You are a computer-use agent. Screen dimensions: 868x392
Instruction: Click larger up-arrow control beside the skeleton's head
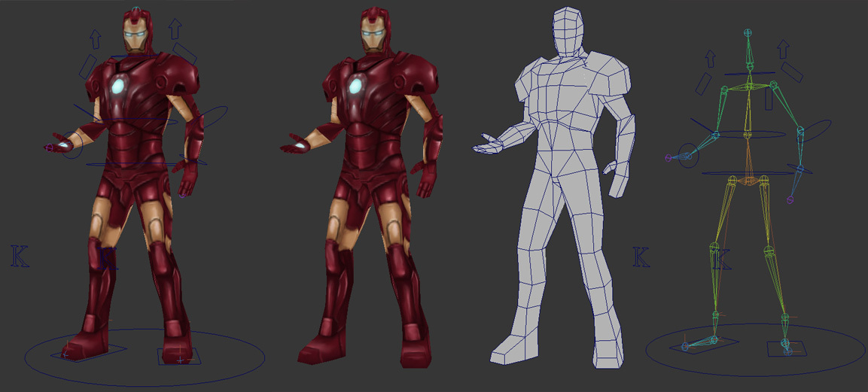783,49
